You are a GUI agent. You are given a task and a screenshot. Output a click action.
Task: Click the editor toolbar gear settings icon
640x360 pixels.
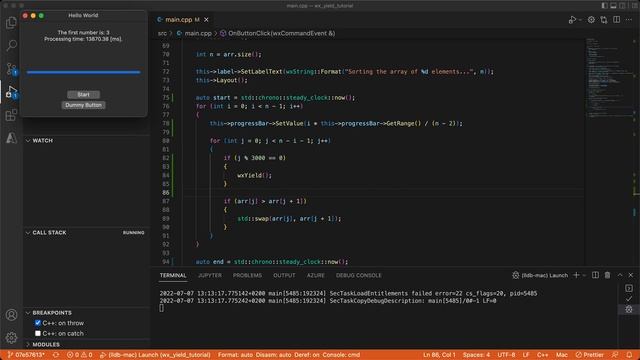[x=591, y=20]
